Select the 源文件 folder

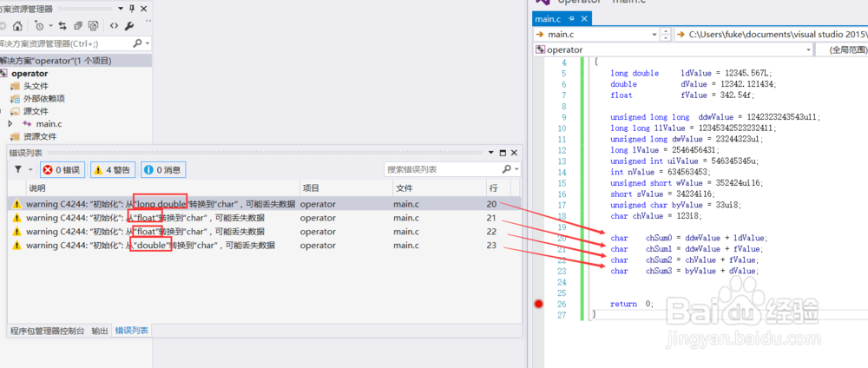coord(36,112)
